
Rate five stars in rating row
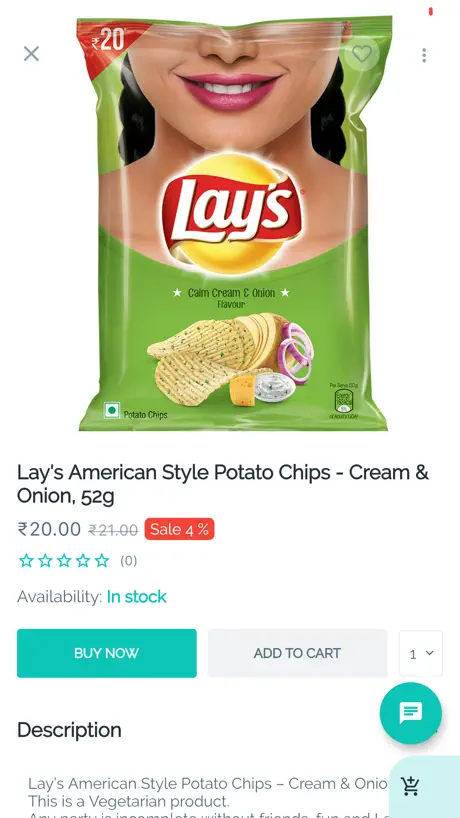[x=102, y=561]
